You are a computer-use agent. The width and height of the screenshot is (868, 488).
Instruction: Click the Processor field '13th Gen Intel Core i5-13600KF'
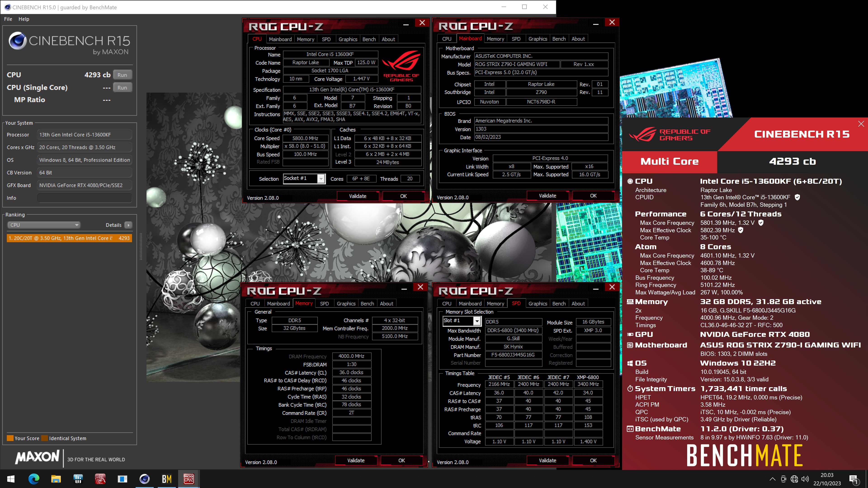tap(84, 135)
